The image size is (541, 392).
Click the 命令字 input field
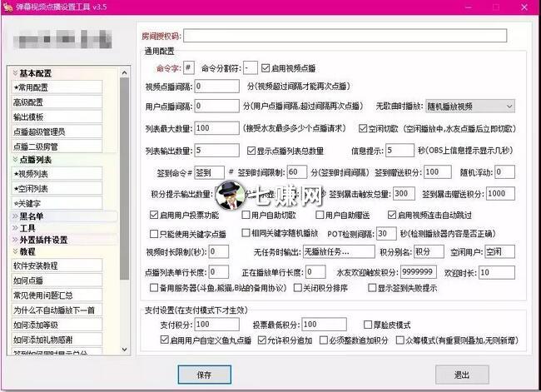coord(189,67)
